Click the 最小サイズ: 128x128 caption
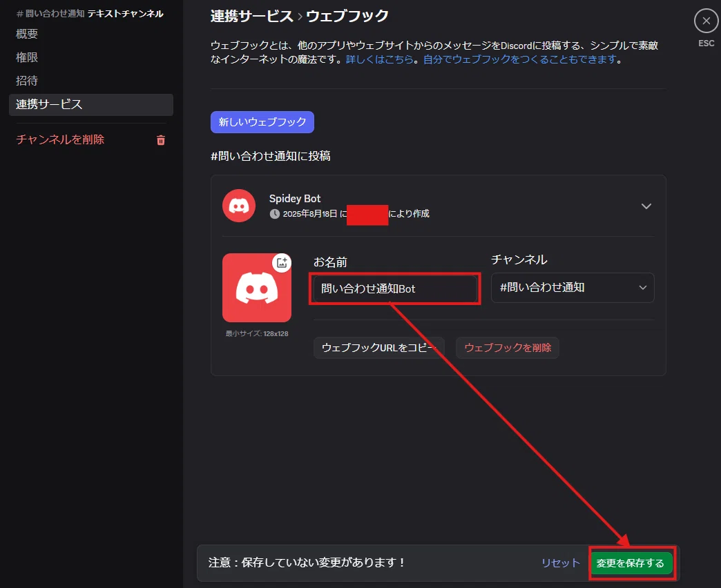Viewport: 721px width, 588px height. pos(257,334)
